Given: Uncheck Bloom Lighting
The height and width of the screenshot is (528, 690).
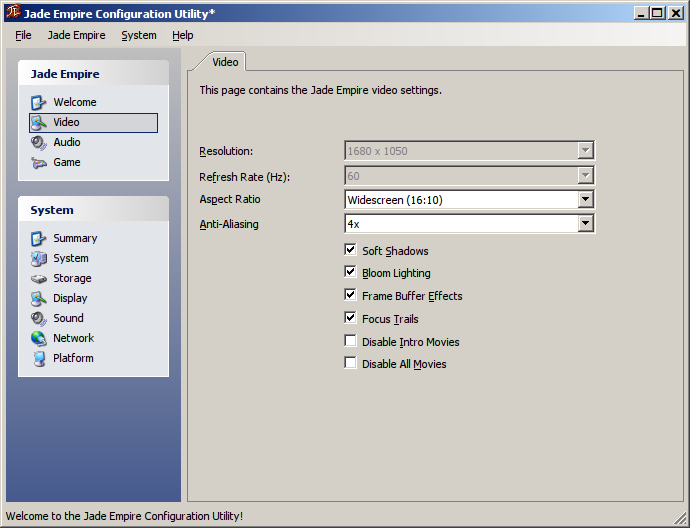Looking at the screenshot, I should [350, 272].
